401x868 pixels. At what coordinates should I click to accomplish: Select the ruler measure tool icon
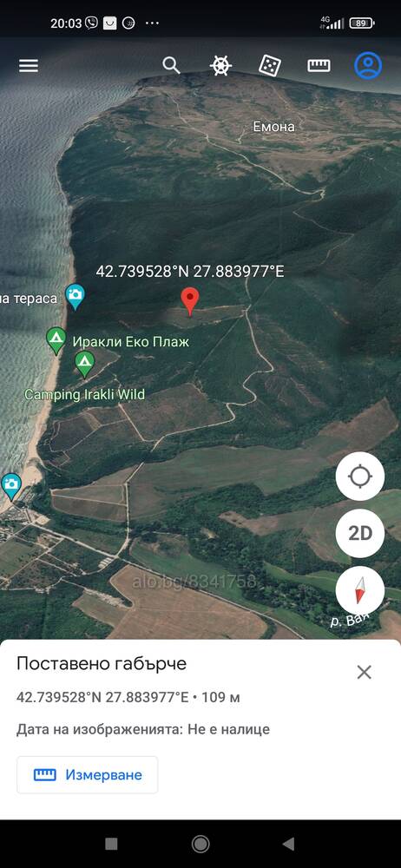click(319, 65)
